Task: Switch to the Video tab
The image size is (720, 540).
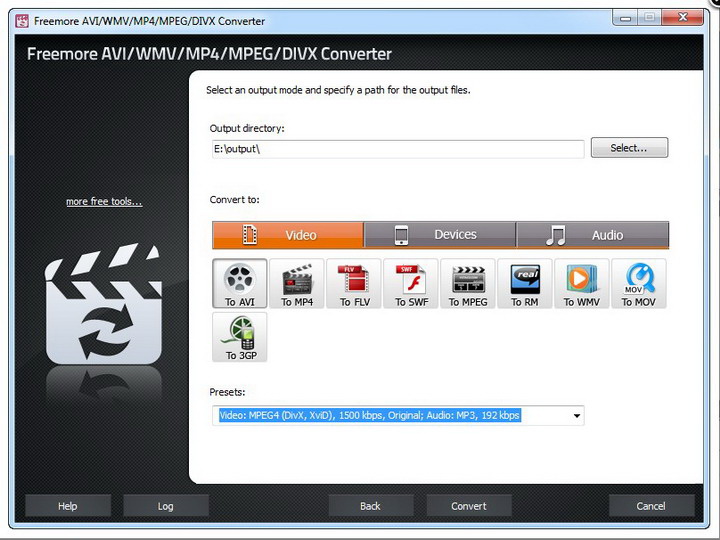Action: [288, 235]
